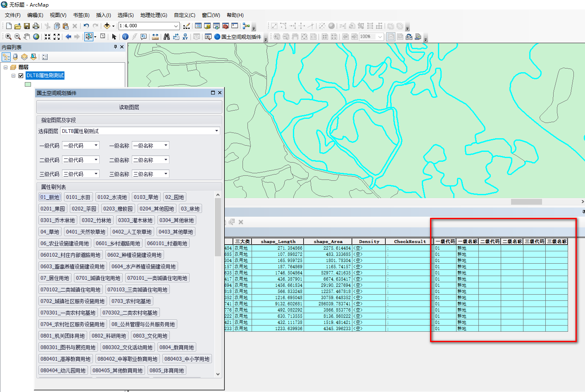Select the Zoom In tool
Screen dimensions: 585x392
pyautogui.click(x=8, y=37)
